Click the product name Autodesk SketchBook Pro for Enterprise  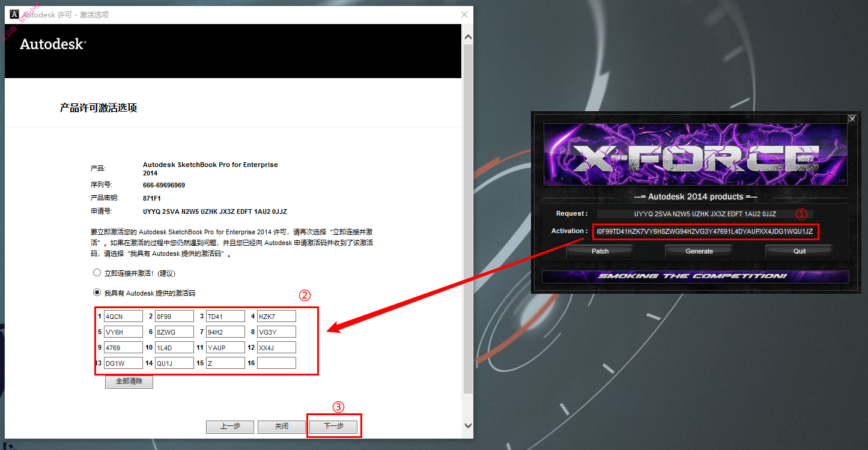point(210,168)
